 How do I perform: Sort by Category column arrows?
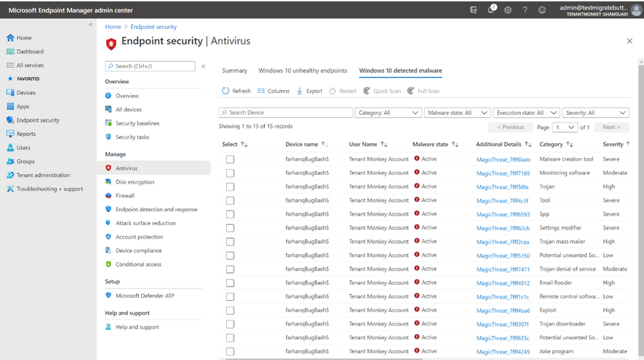(x=569, y=145)
